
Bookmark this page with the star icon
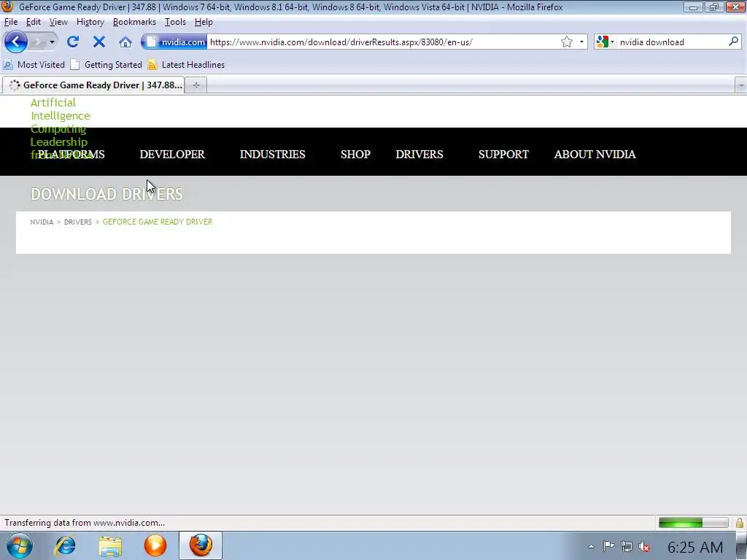566,42
